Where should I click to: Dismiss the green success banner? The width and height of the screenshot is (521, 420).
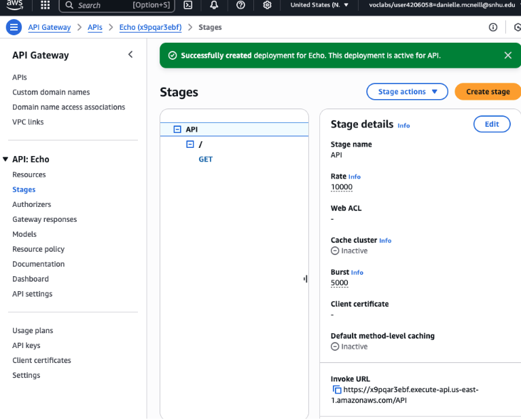click(x=507, y=55)
